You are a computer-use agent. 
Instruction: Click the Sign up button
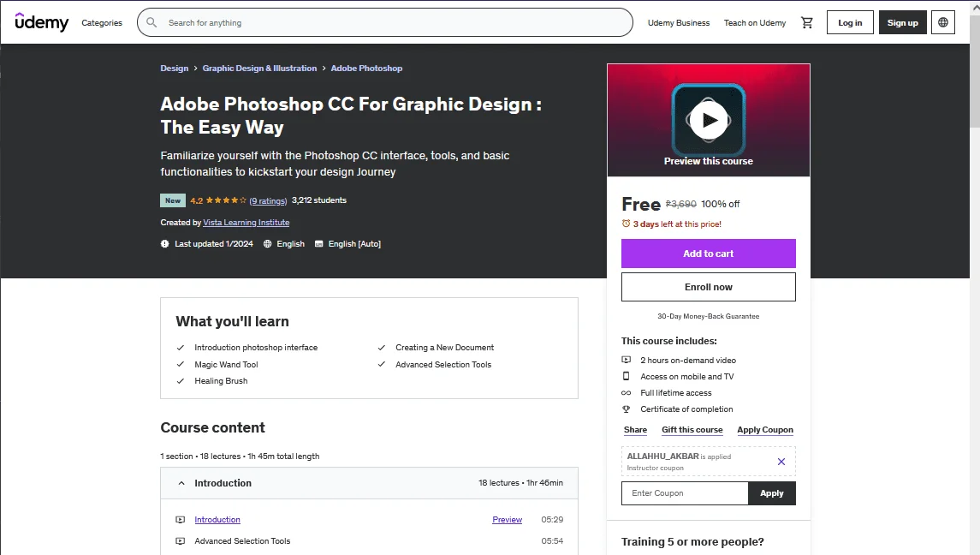click(902, 22)
